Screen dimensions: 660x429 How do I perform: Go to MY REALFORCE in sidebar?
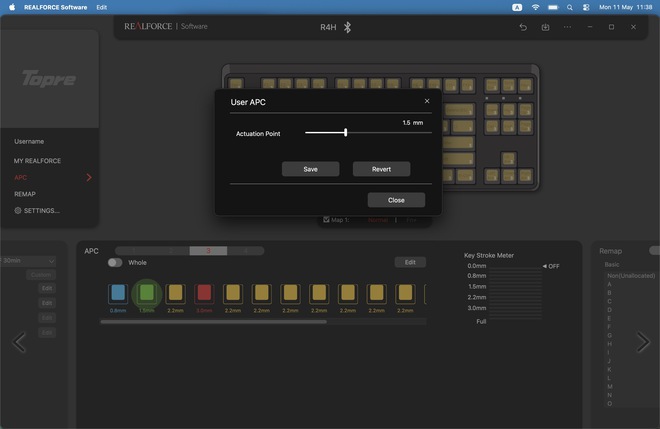37,161
